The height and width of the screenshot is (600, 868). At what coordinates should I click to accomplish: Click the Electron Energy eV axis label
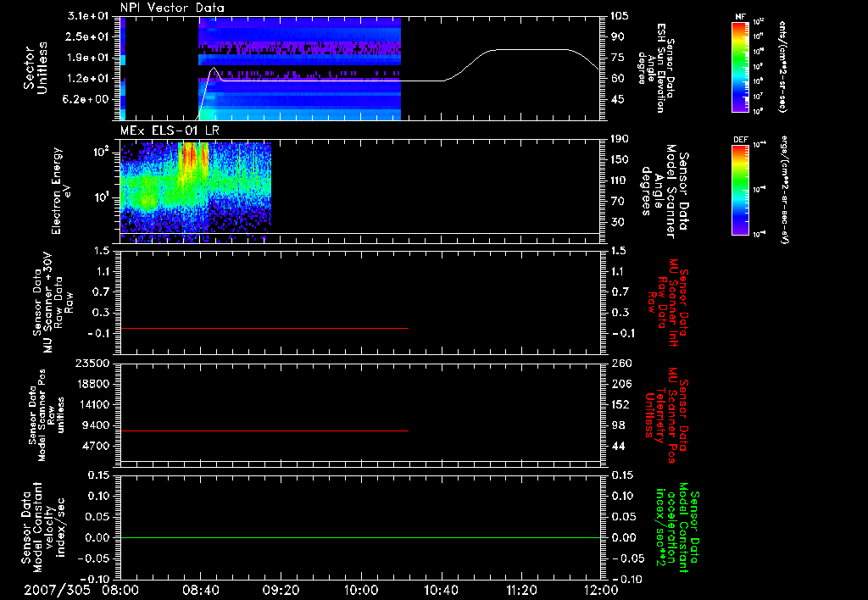[x=61, y=191]
